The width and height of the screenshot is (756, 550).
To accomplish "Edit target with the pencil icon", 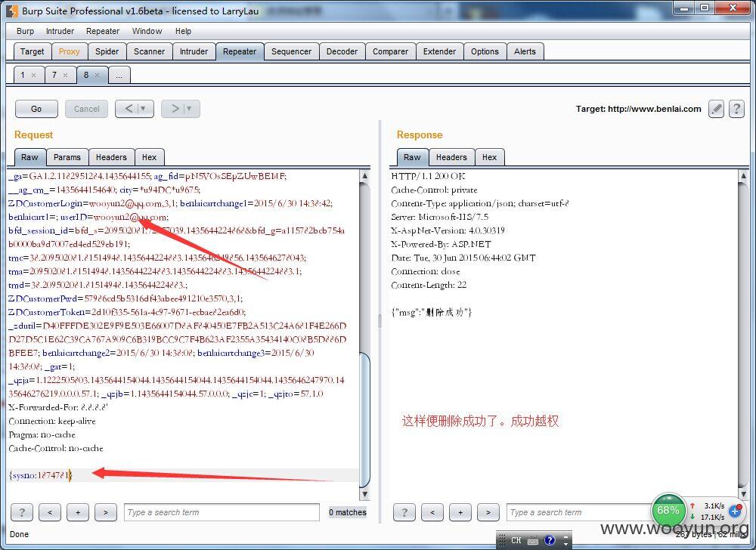I will pos(717,109).
